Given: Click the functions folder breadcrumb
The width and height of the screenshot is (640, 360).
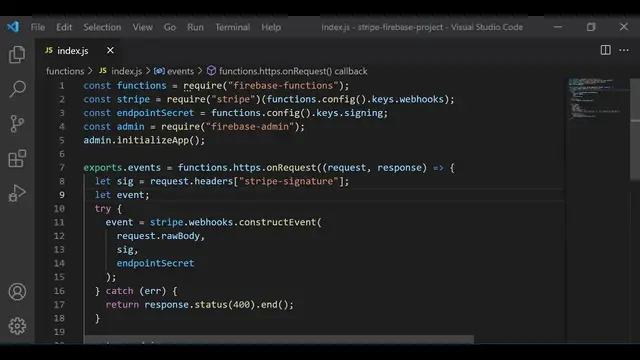Looking at the screenshot, I should pyautogui.click(x=65, y=71).
